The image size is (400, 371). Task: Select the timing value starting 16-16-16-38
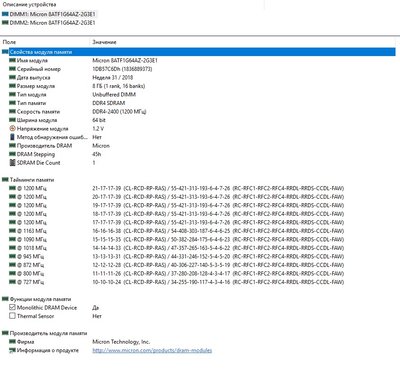point(218,231)
